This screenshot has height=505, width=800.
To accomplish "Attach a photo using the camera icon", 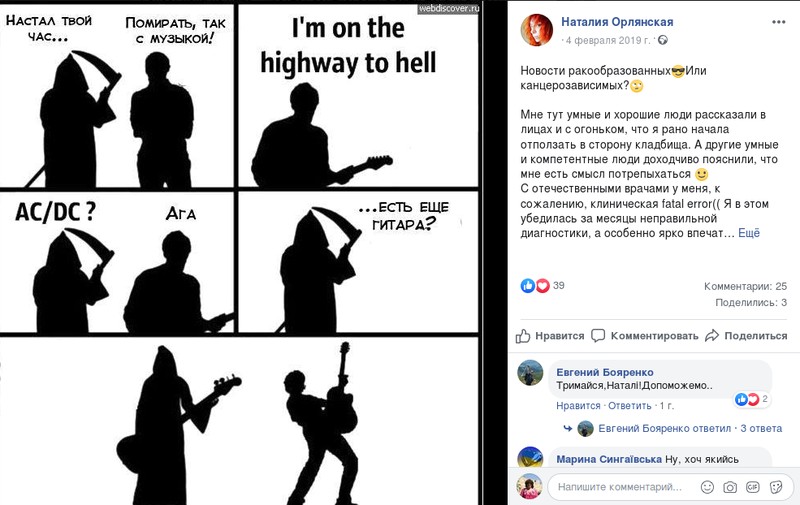I will pos(730,487).
